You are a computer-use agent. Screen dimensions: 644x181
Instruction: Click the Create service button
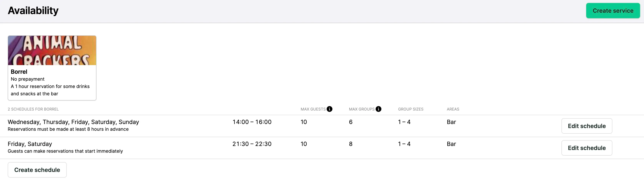coord(613,10)
